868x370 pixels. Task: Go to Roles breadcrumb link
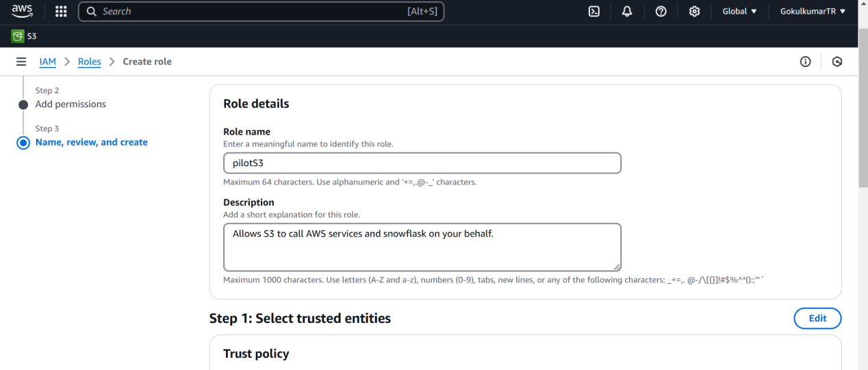[89, 62]
